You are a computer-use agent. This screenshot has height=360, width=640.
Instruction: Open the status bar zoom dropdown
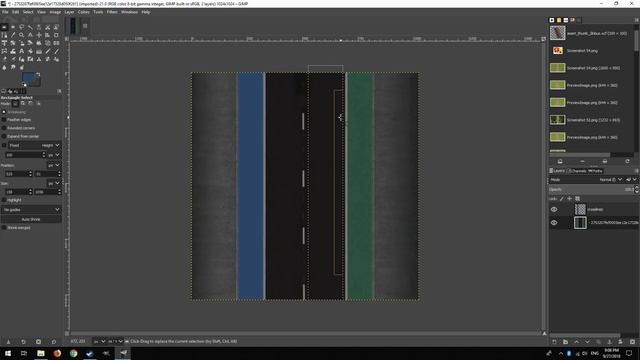[115, 341]
